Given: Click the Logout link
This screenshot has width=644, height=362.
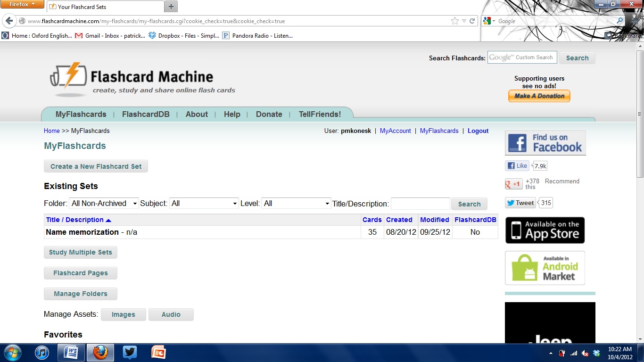Looking at the screenshot, I should (x=478, y=131).
